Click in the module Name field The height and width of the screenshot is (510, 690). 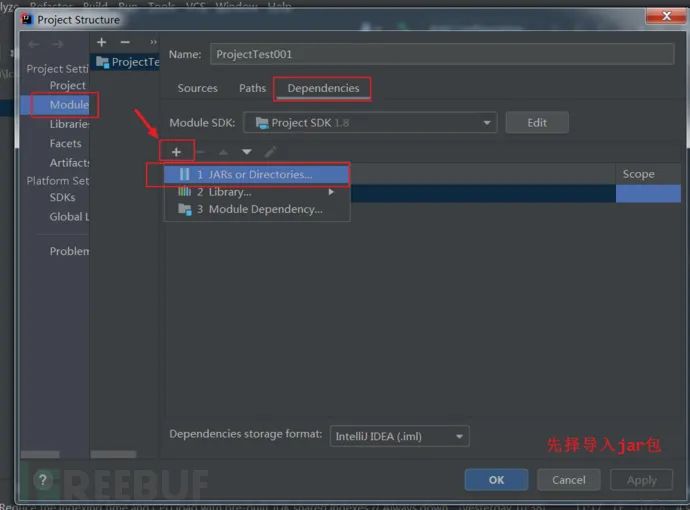coord(442,54)
